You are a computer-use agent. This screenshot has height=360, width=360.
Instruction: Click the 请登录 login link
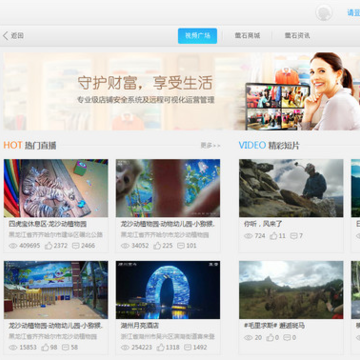click(353, 13)
